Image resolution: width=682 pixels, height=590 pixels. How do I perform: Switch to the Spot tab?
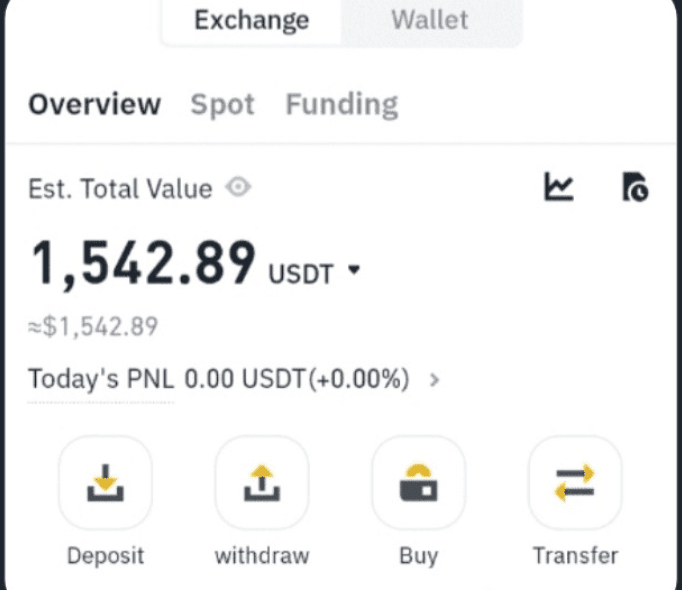[x=223, y=105]
